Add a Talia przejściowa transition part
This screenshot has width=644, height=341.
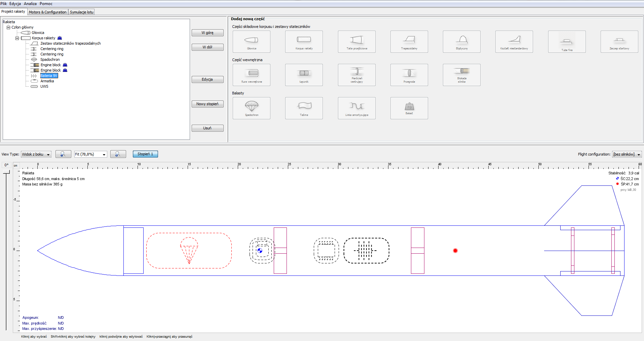(356, 42)
